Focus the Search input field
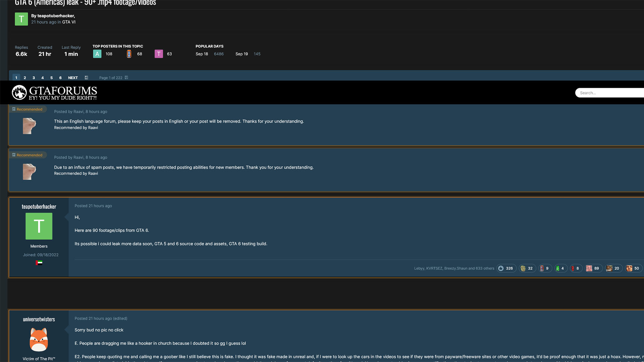 click(x=609, y=93)
